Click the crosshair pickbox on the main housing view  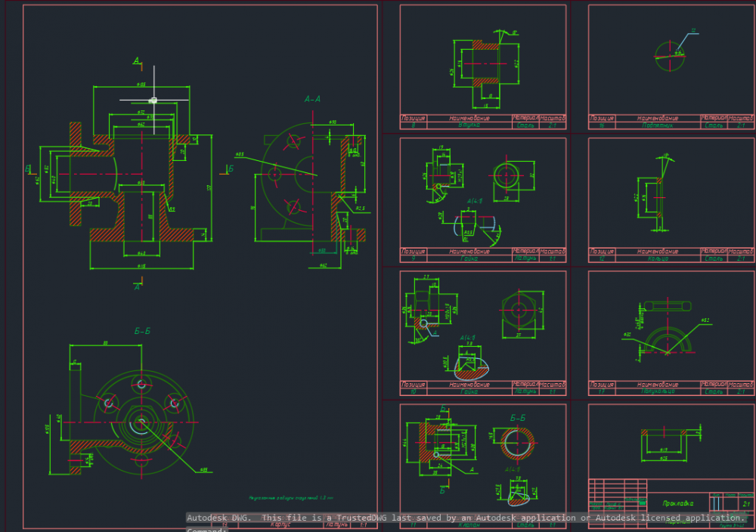[153, 100]
